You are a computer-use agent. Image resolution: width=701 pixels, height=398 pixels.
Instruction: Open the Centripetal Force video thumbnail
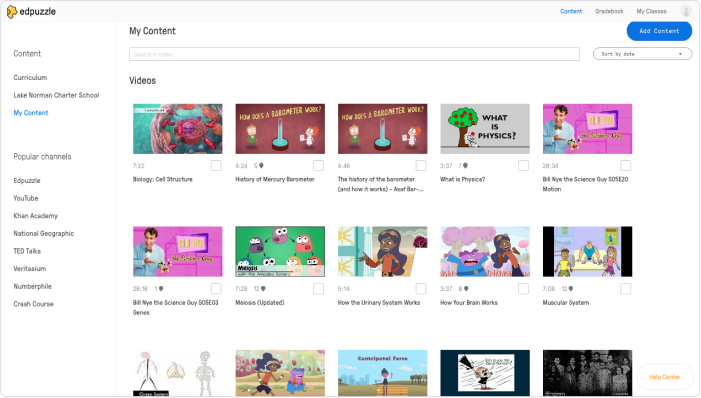click(x=382, y=373)
